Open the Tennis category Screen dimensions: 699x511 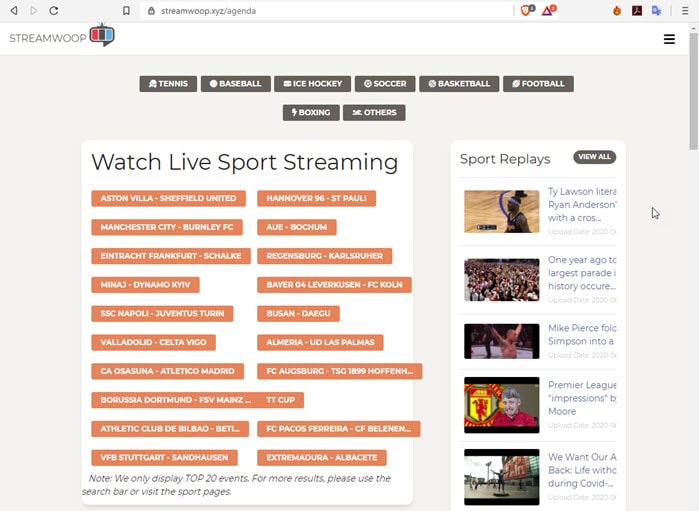168,84
